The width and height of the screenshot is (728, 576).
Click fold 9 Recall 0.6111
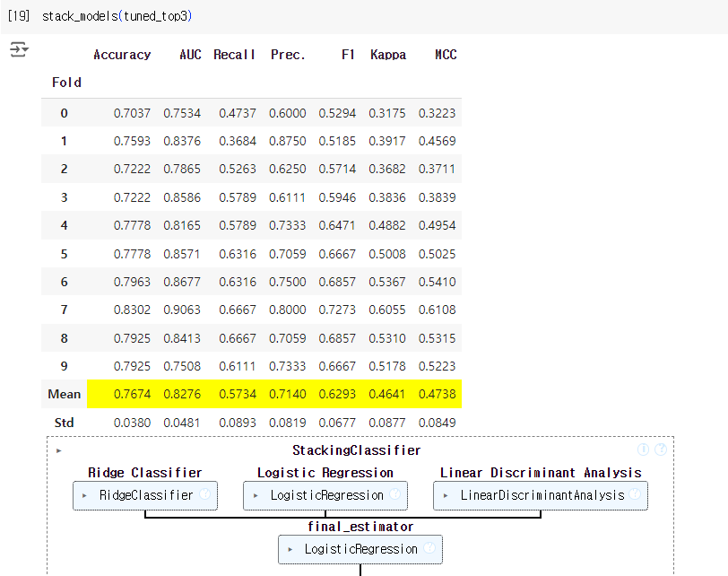(238, 366)
